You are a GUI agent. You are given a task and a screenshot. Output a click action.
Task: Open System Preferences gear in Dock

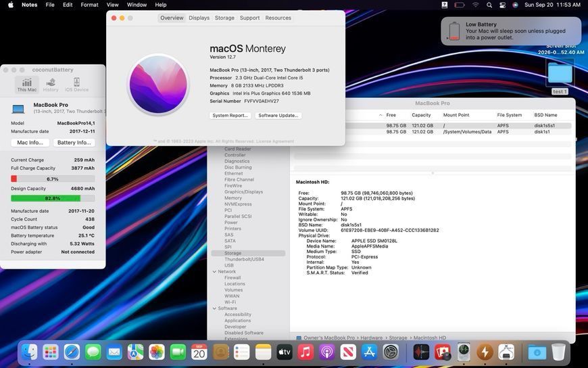pos(391,352)
